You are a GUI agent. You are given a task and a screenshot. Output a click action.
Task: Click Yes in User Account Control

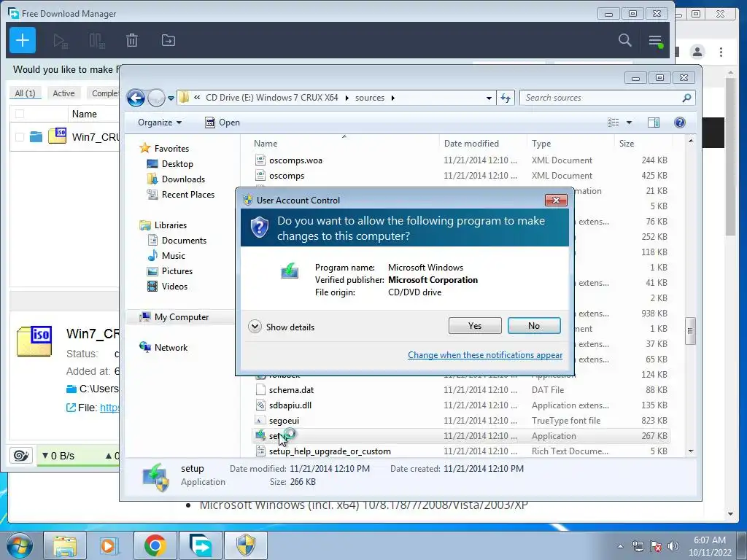point(475,326)
